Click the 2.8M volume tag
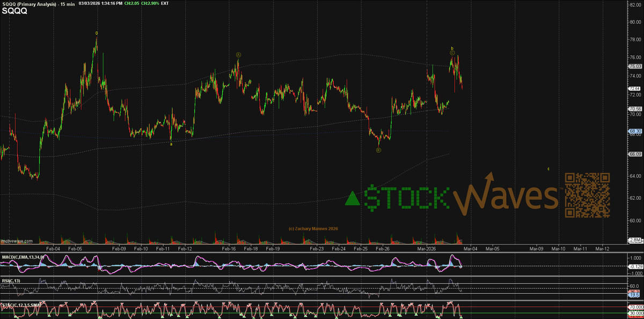The image size is (644, 319). [634, 240]
